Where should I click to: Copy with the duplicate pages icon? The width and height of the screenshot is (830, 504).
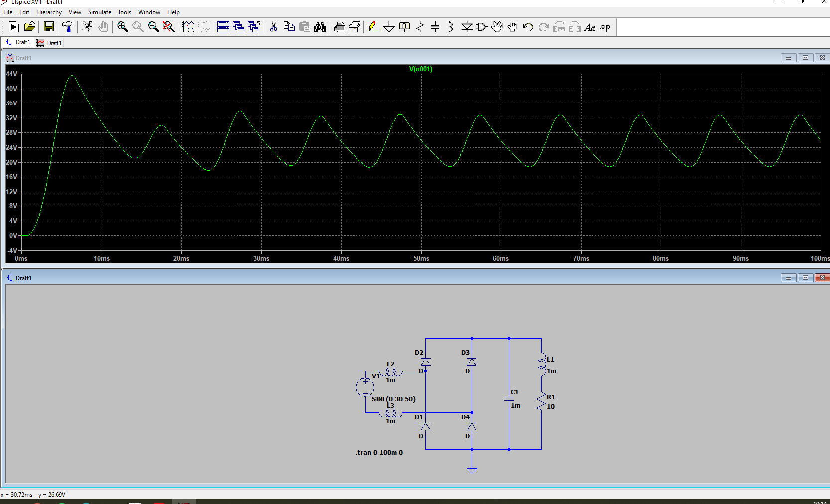pos(289,27)
